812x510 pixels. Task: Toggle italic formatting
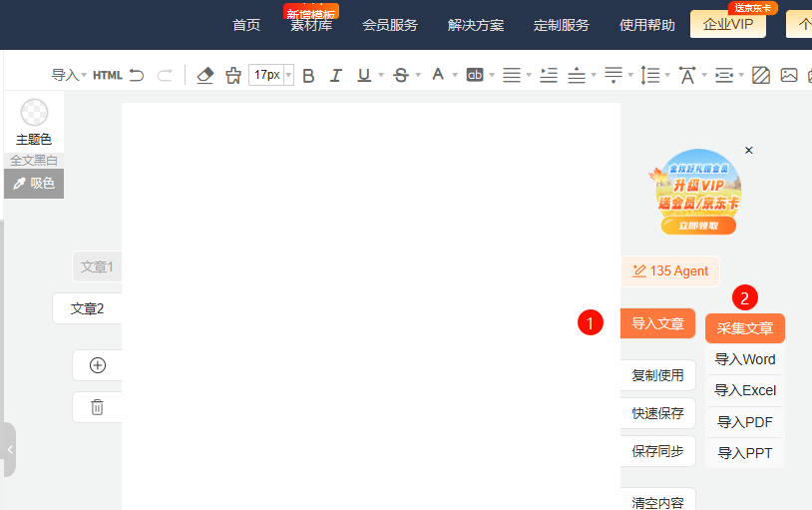(x=336, y=75)
